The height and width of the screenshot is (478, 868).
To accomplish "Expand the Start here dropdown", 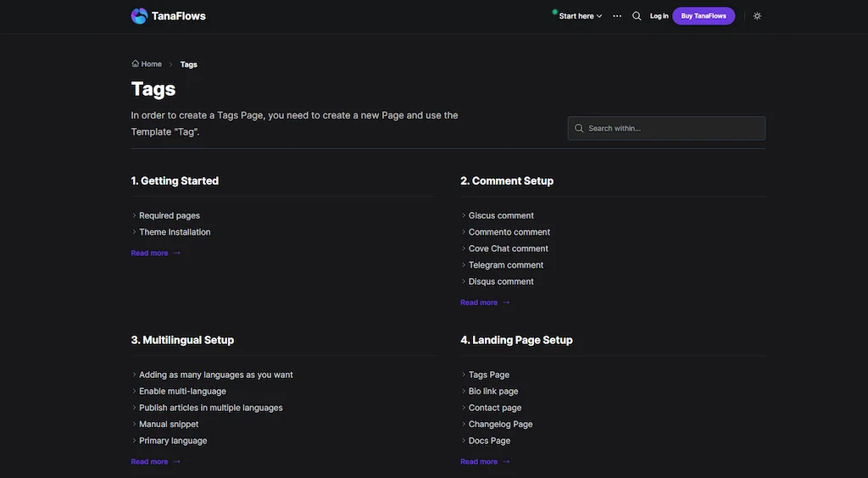I will (580, 16).
